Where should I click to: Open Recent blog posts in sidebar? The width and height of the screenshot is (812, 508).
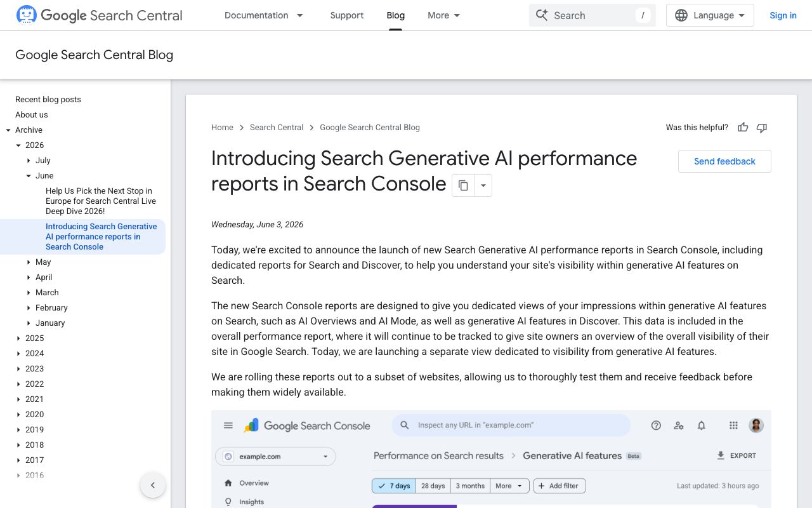pyautogui.click(x=48, y=100)
